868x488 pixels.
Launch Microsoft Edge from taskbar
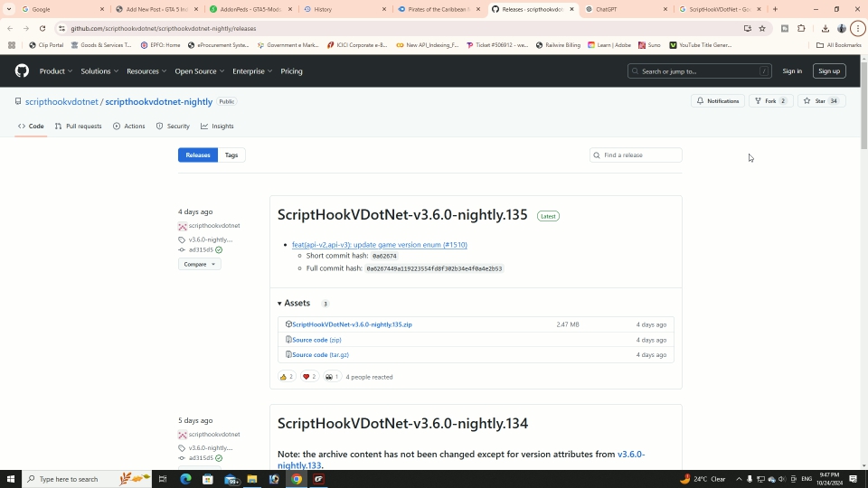185,479
